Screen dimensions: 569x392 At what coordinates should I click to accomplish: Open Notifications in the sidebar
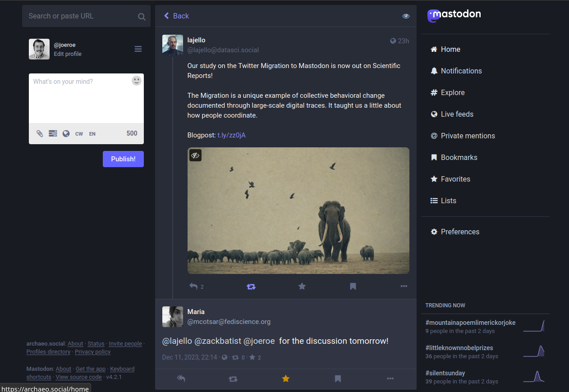pyautogui.click(x=461, y=71)
